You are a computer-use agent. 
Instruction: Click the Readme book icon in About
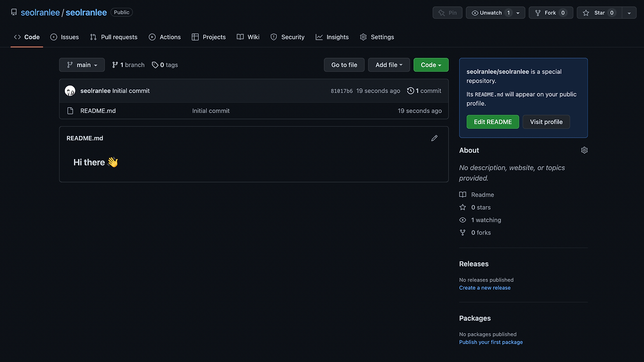pyautogui.click(x=463, y=195)
